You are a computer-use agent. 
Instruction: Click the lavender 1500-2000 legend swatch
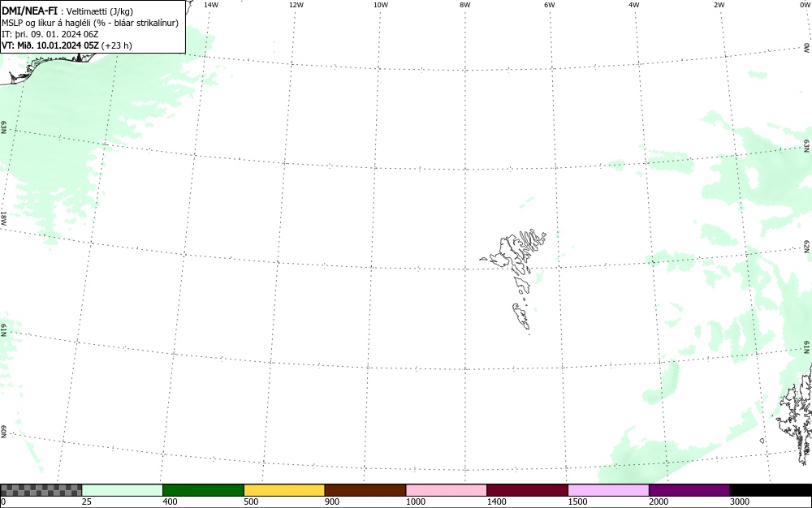[x=608, y=490]
